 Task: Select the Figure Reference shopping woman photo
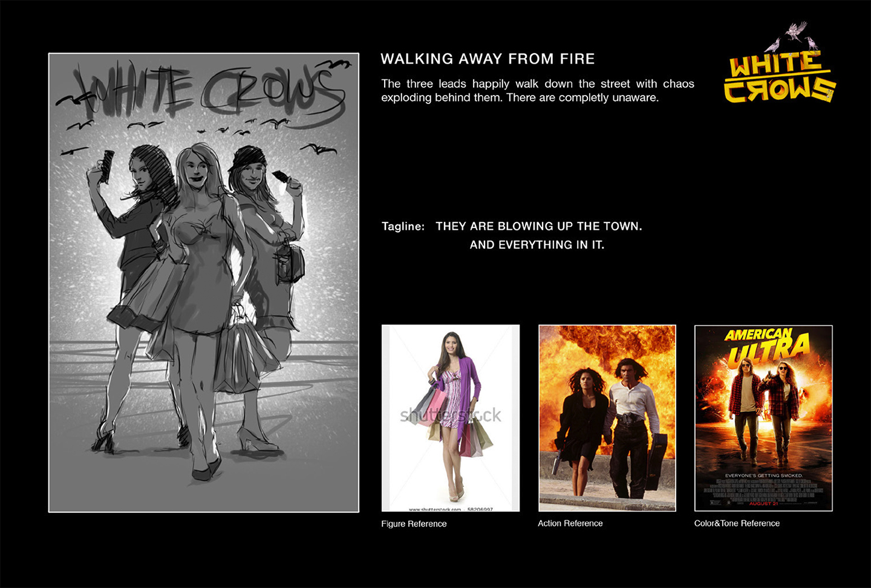point(451,418)
